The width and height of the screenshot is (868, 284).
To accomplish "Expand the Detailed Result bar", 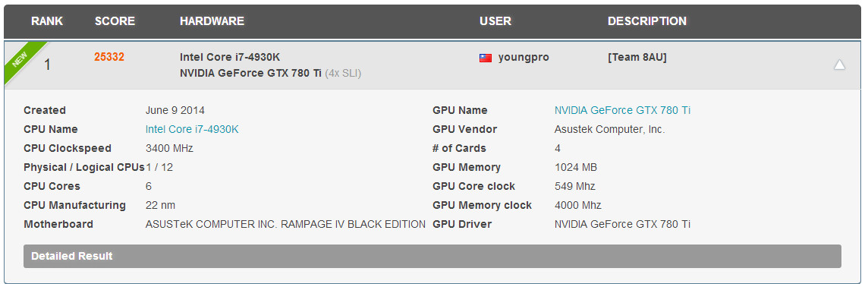I will 432,257.
